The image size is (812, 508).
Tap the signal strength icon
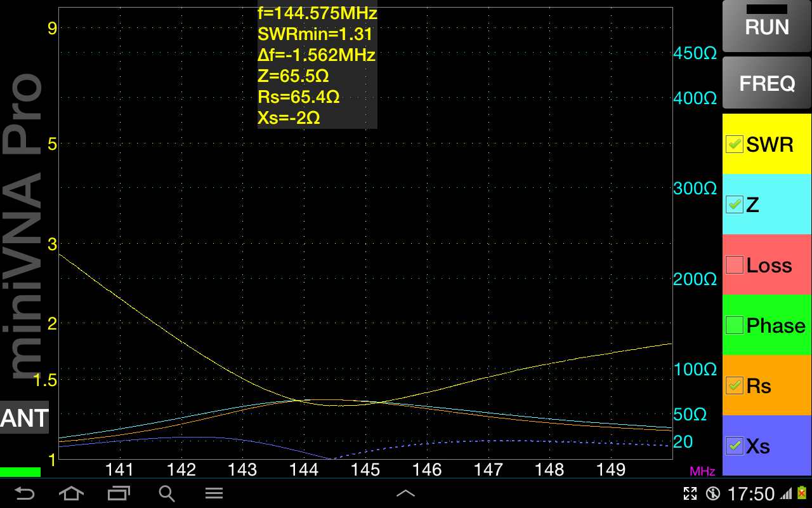click(x=787, y=493)
